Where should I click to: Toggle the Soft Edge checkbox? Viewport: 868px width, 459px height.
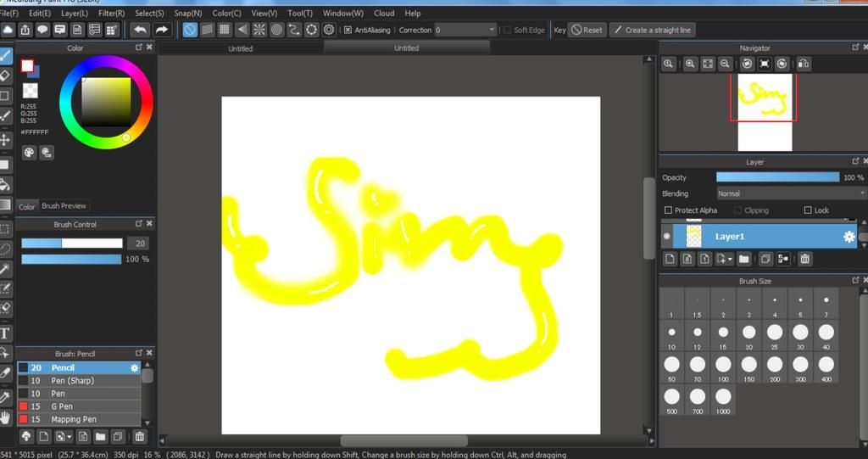(507, 30)
